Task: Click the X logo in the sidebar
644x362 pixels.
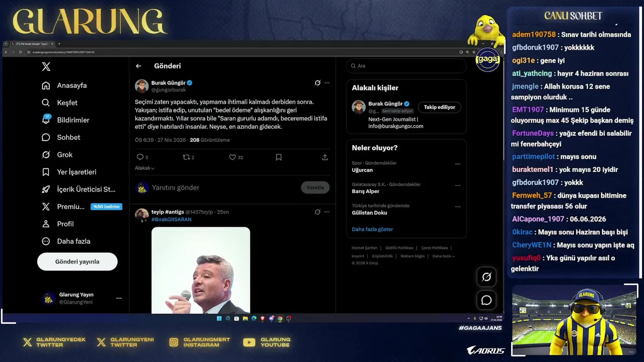Action: (46, 66)
